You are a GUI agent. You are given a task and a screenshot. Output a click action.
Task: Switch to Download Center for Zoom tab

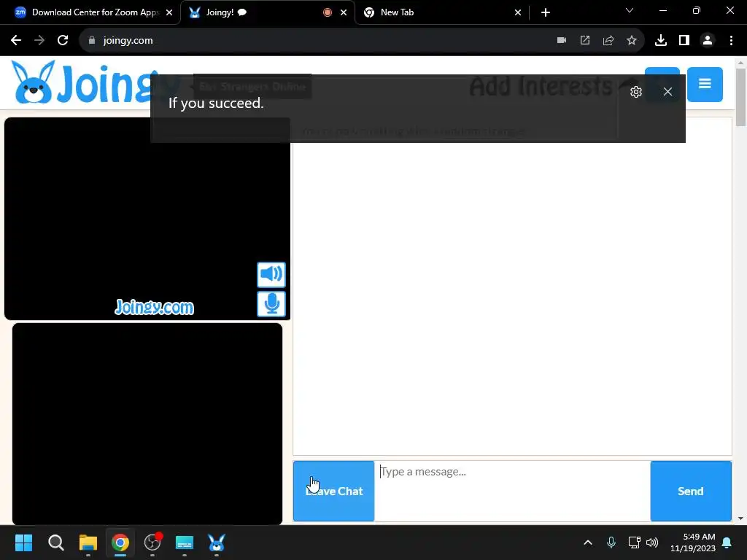tap(89, 12)
